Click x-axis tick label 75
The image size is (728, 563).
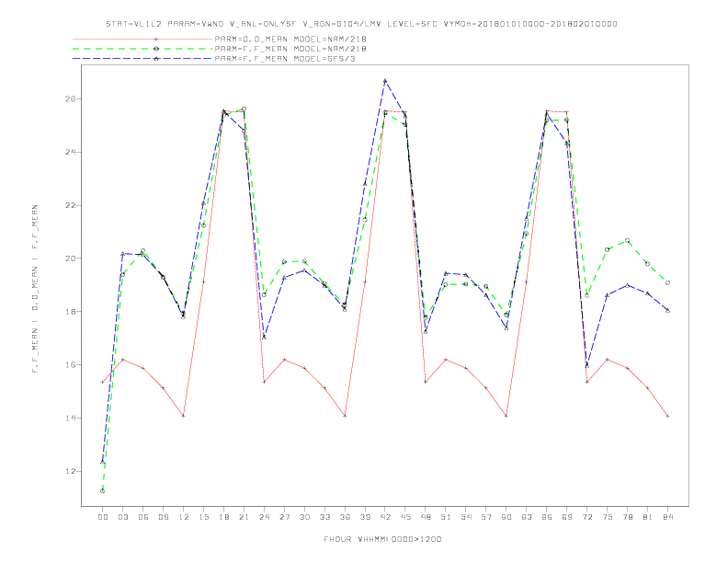[608, 517]
